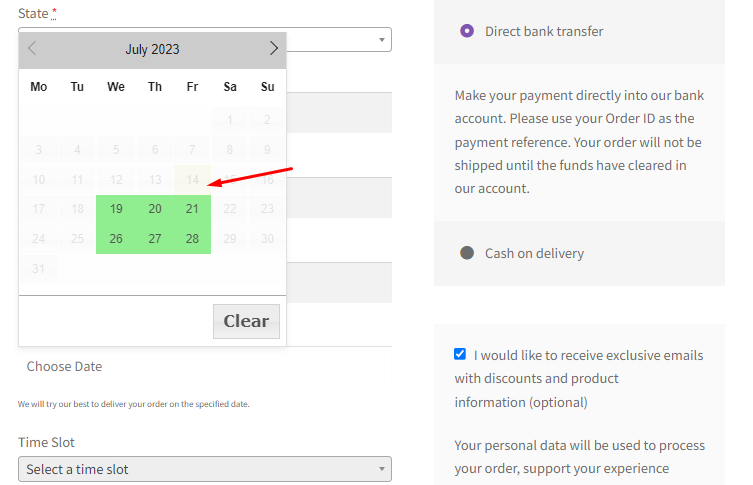Select the Direct bank transfer option
Screen dimensions: 753x485
click(466, 31)
